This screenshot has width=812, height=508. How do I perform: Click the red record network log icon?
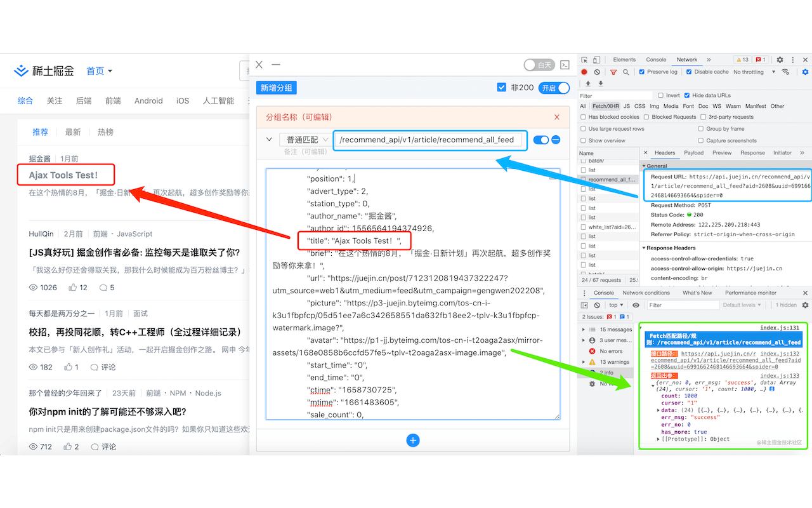(584, 72)
